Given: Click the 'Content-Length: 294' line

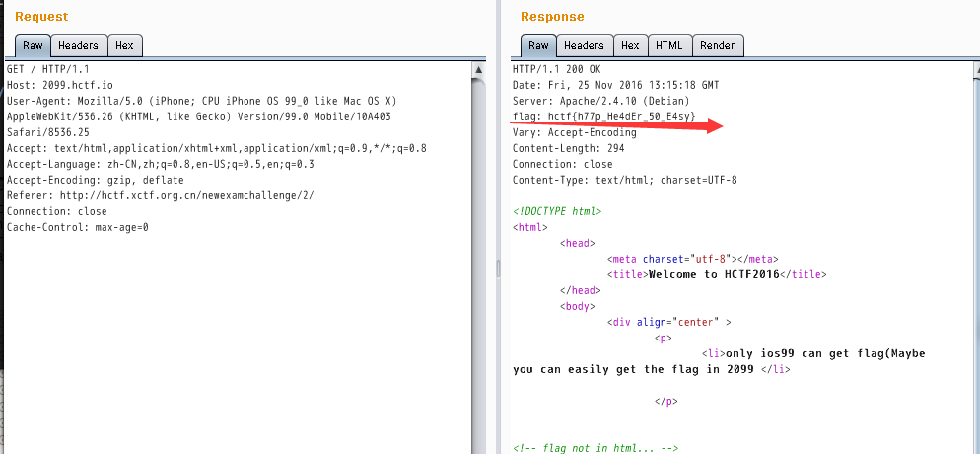Looking at the screenshot, I should click(x=568, y=148).
